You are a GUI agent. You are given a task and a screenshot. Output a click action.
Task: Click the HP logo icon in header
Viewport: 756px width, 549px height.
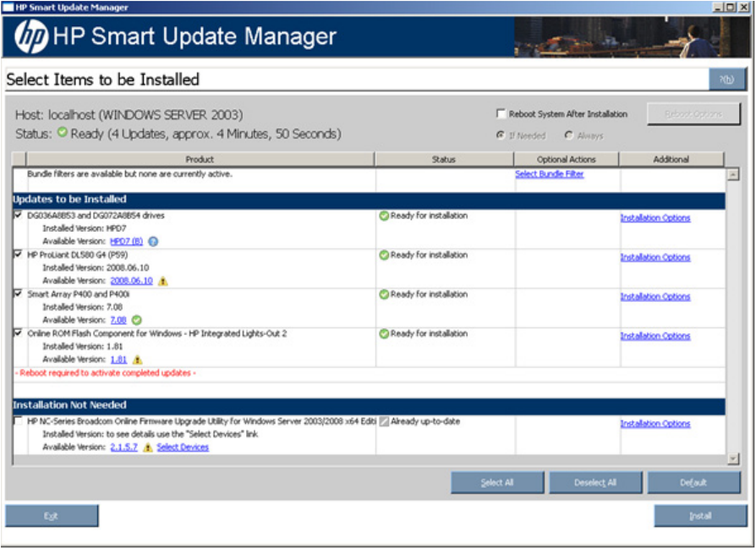point(31,37)
